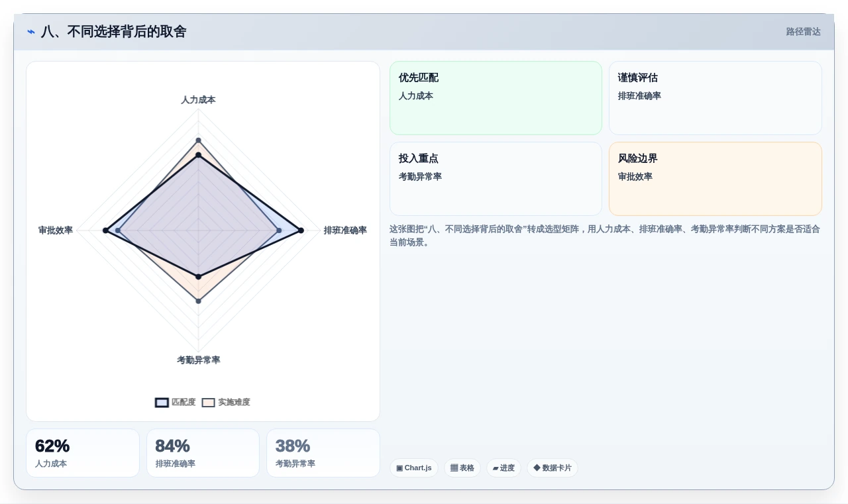Viewport: 848px width, 504px height.
Task: Click the description paragraph starting 这张图把
Action: 605,236
